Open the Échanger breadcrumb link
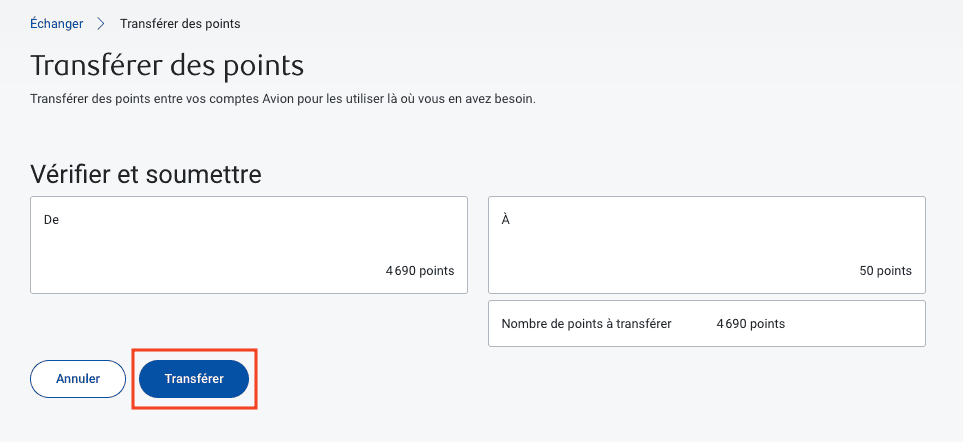The image size is (963, 442). coord(56,23)
